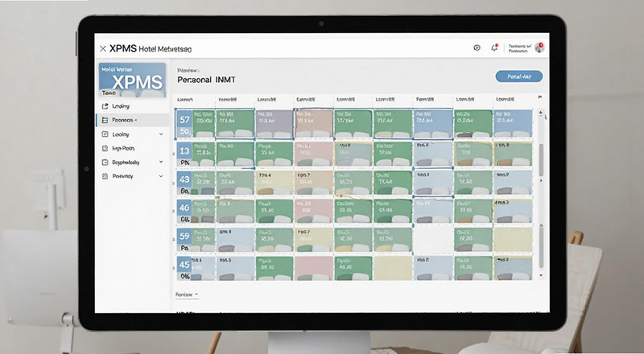Screen dimensions: 644x354
Task: Select the purple-gray booking cell in row 57
Action: pyautogui.click(x=274, y=124)
